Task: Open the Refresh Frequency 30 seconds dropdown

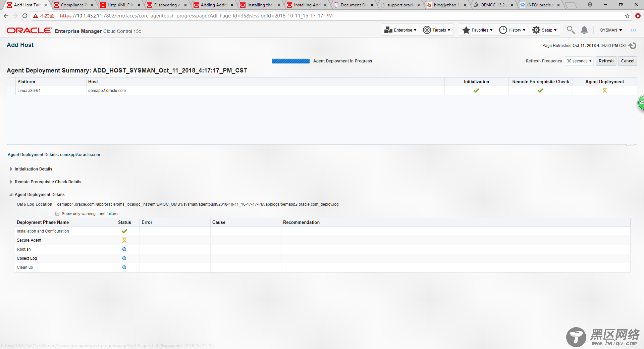Action: [579, 61]
